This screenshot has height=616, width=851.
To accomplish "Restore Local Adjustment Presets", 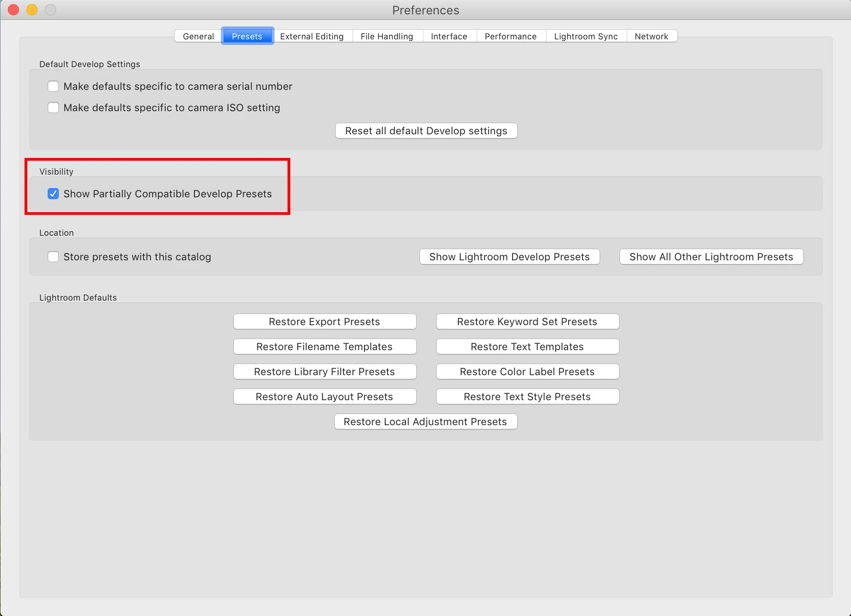I will click(x=425, y=421).
